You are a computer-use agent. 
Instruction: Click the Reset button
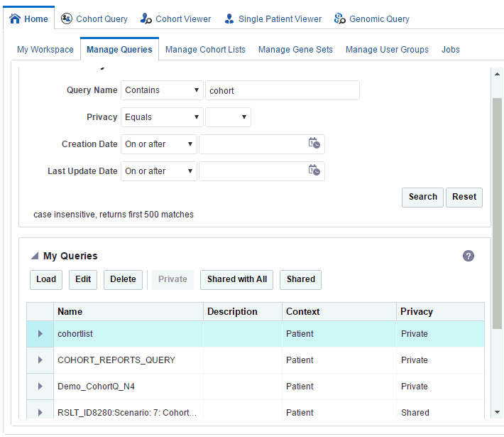pos(464,197)
